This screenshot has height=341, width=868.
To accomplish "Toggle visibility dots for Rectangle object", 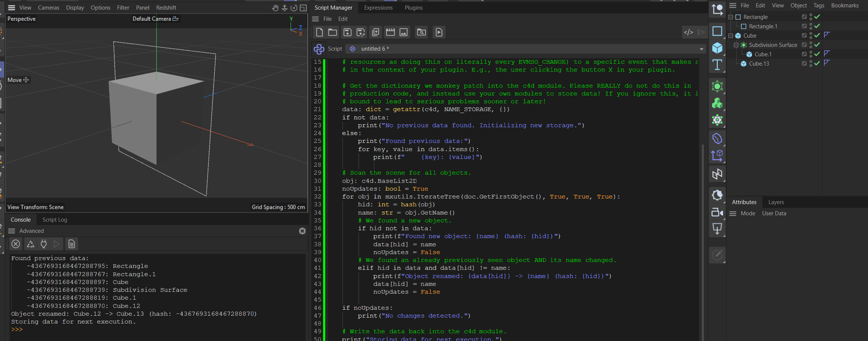I will coord(811,17).
